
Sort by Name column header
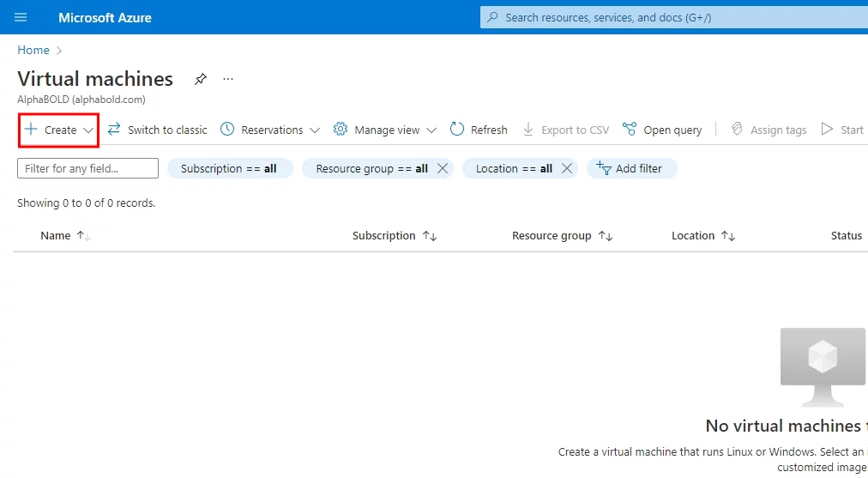pos(56,235)
